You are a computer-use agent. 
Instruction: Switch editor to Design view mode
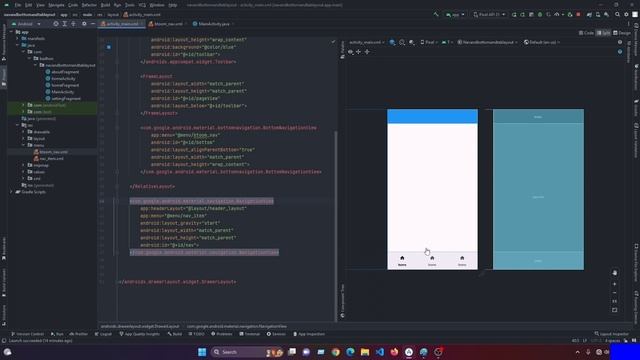pos(622,33)
